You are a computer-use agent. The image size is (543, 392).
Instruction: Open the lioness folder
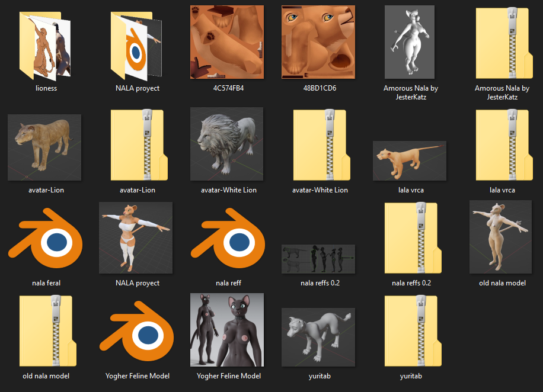point(46,46)
